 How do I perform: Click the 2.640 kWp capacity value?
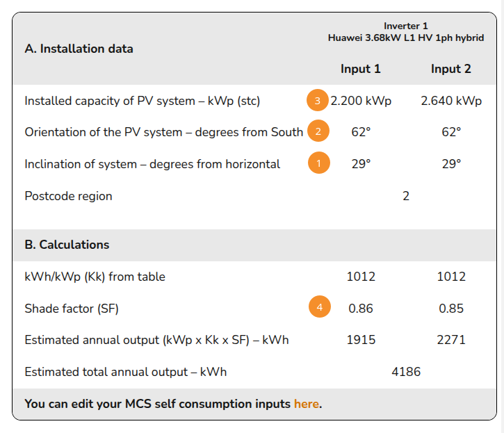451,101
